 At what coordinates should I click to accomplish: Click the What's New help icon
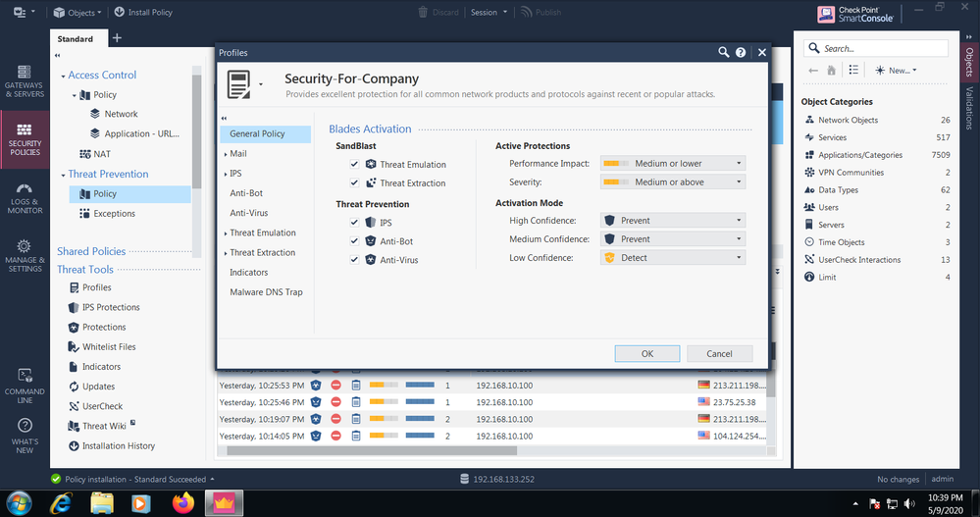click(x=25, y=435)
